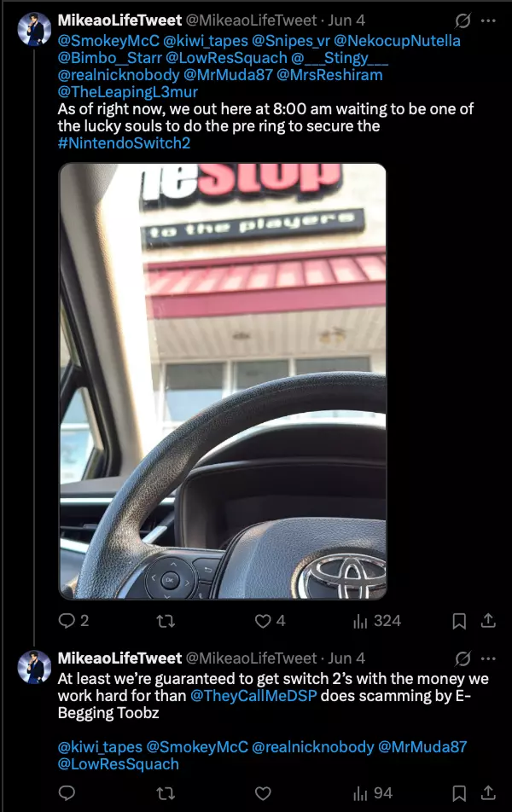Open MikeaoLifeTweet avatar on first tweet
Viewport: 512px width, 812px height.
click(34, 29)
